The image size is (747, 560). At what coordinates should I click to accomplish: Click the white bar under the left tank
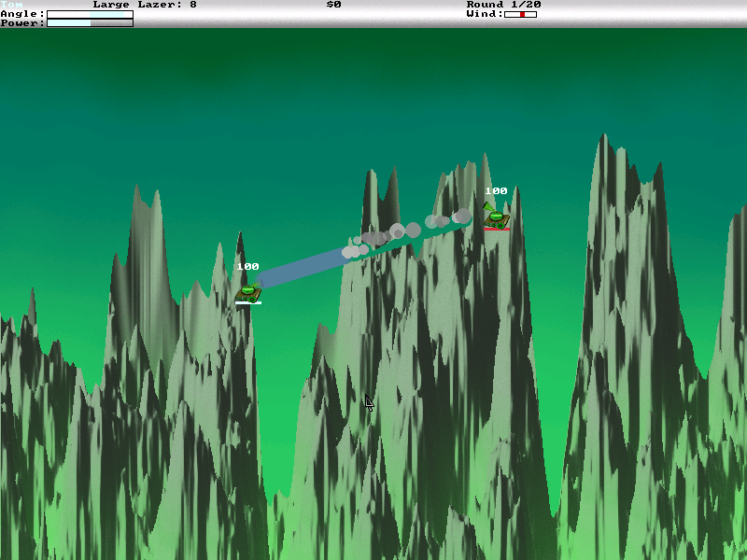[x=248, y=302]
